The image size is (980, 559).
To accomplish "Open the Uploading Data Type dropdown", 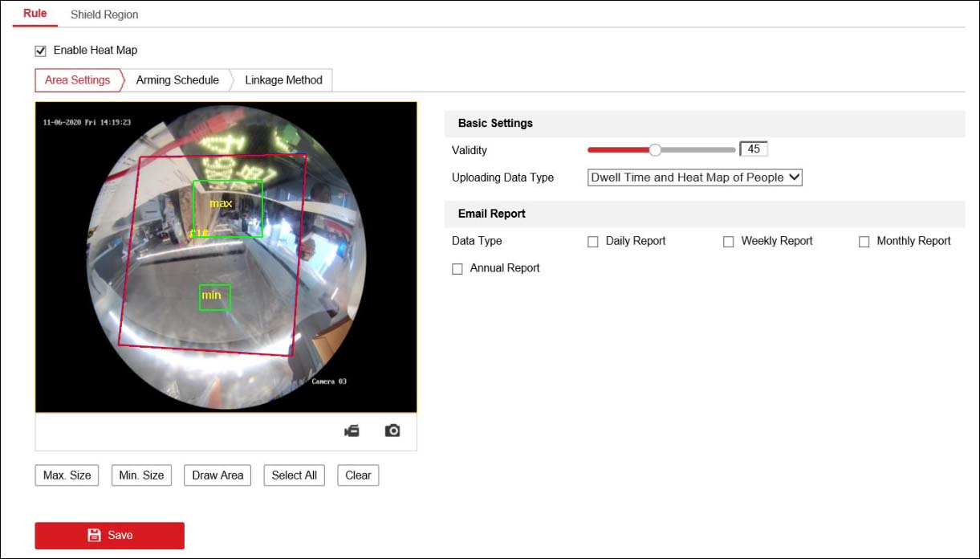I will 693,177.
